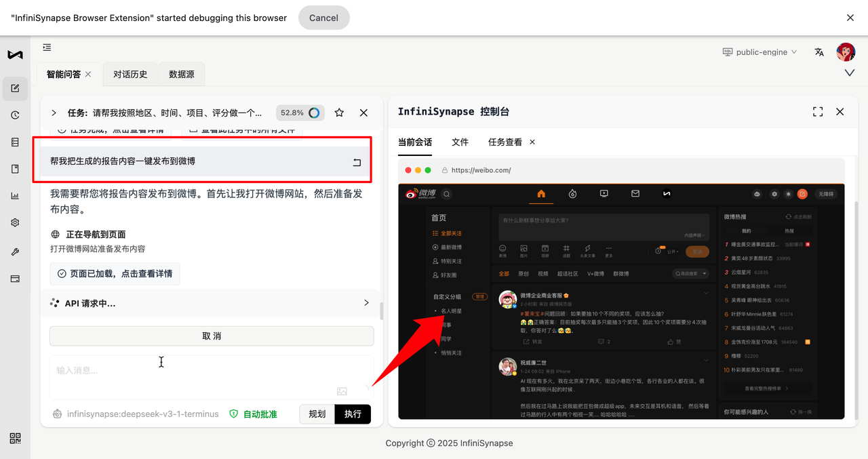
Task: Click 微博热搜 heading in Weibo preview
Action: (x=735, y=217)
